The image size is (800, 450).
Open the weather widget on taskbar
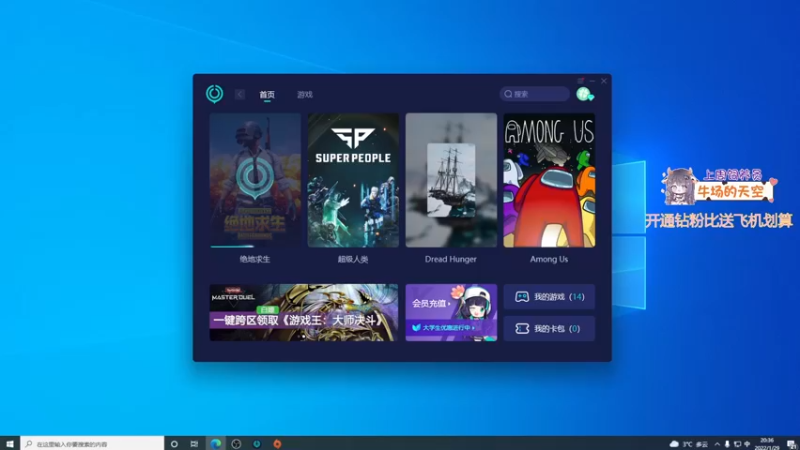click(689, 444)
